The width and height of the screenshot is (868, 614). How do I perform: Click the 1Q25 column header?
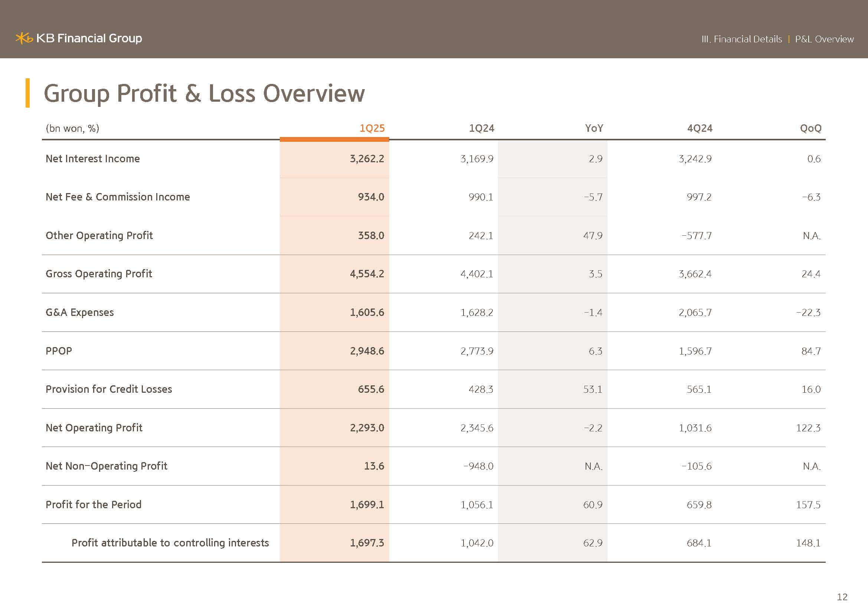coord(371,128)
